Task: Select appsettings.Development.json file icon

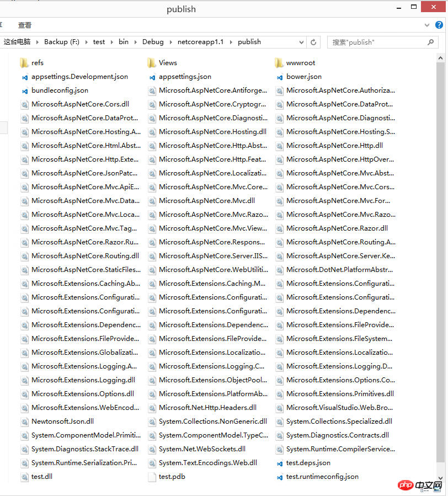Action: (25, 77)
